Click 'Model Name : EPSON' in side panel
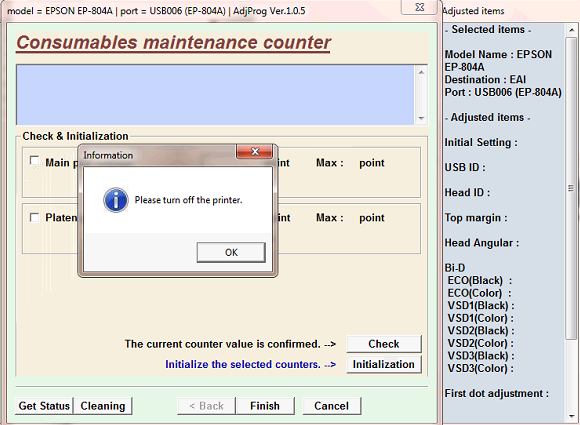 [498, 54]
